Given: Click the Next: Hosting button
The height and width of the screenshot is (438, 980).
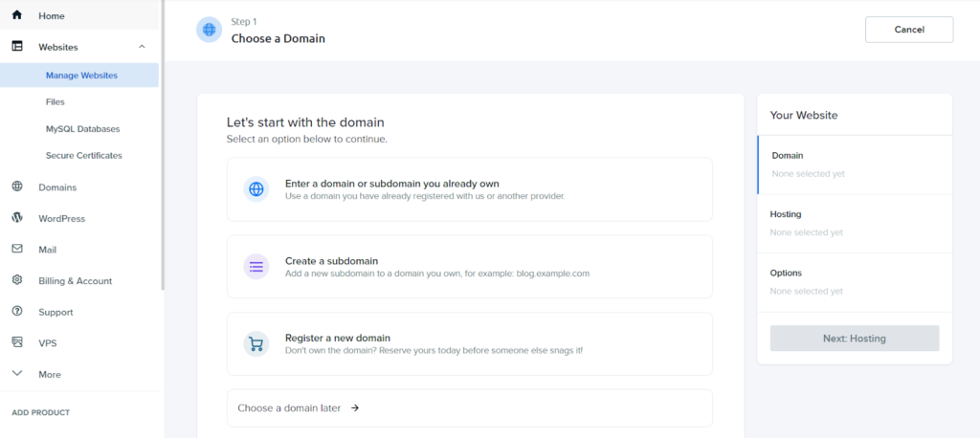Looking at the screenshot, I should (855, 339).
